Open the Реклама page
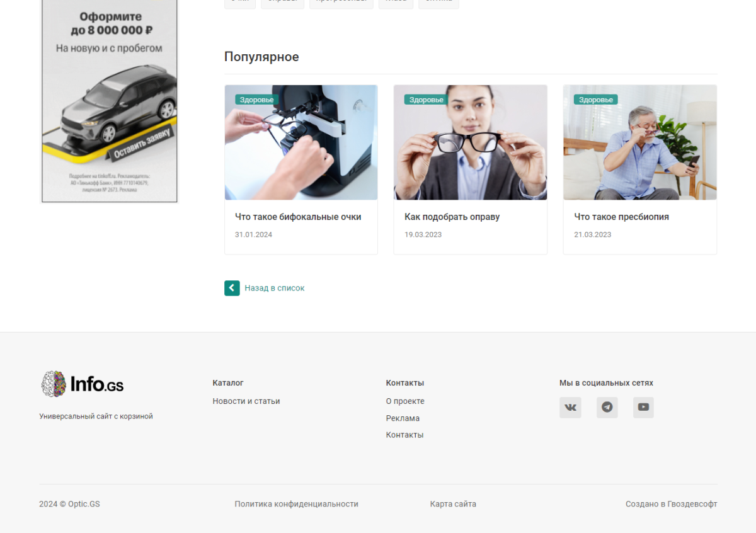The height and width of the screenshot is (533, 756). pyautogui.click(x=403, y=418)
